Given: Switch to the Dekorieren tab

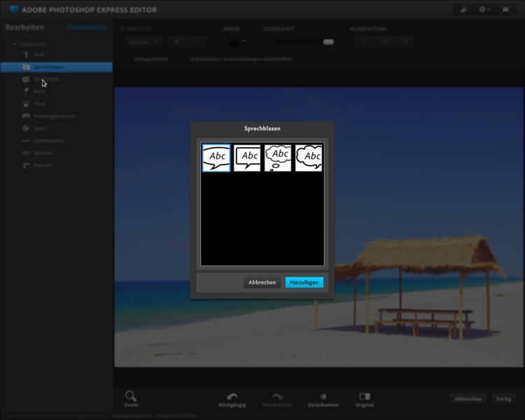Looking at the screenshot, I should coord(87,27).
